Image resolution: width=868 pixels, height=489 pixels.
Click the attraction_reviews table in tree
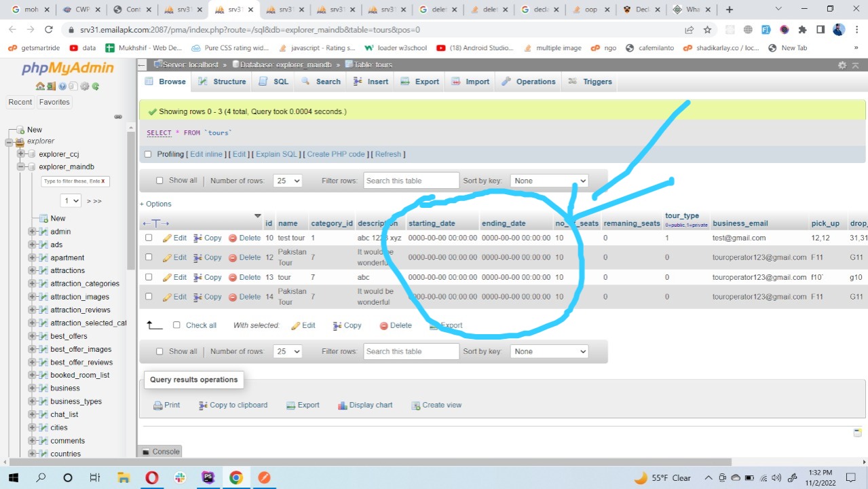[x=80, y=310]
